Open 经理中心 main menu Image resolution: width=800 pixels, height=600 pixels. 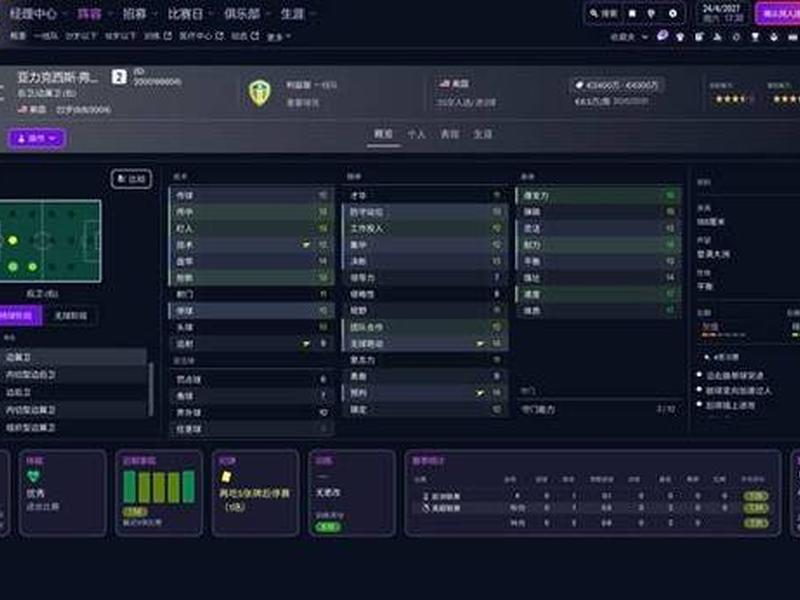point(33,14)
